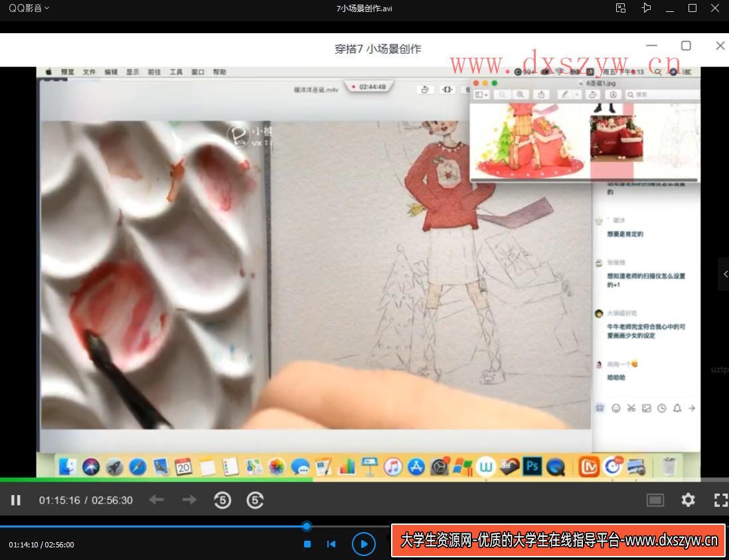Click the rotate icon in the recording toolbar
729x560 pixels.
point(424,90)
